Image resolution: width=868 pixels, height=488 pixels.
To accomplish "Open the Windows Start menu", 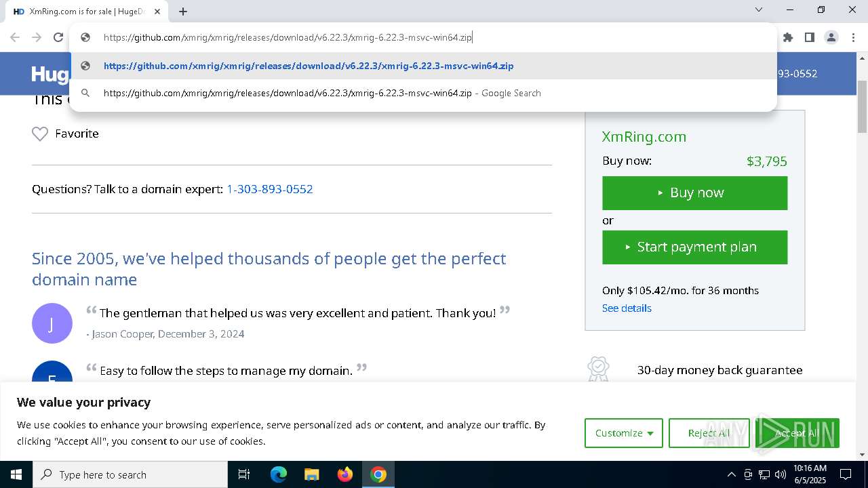I will [x=16, y=474].
